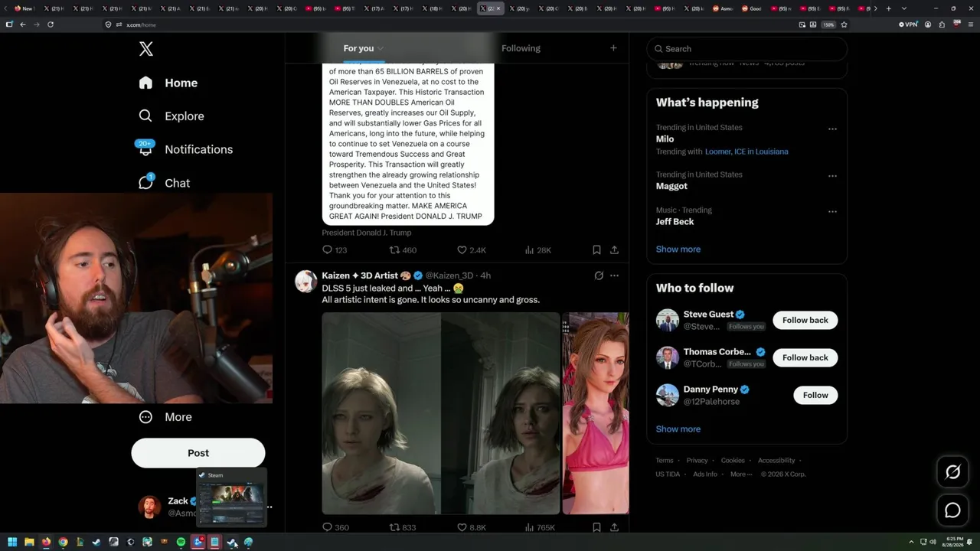Reply to Kaizen's post with 360 replies
This screenshot has height=551, width=980.
(335, 527)
